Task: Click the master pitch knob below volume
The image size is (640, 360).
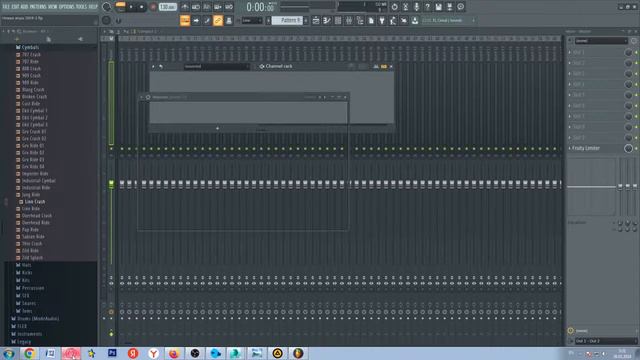Action: coord(107,20)
